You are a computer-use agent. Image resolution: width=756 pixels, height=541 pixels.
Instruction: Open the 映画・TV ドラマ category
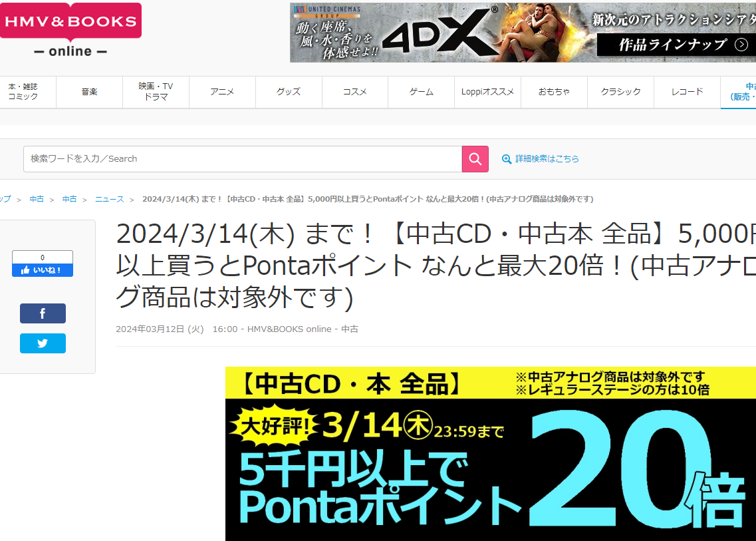coord(156,92)
